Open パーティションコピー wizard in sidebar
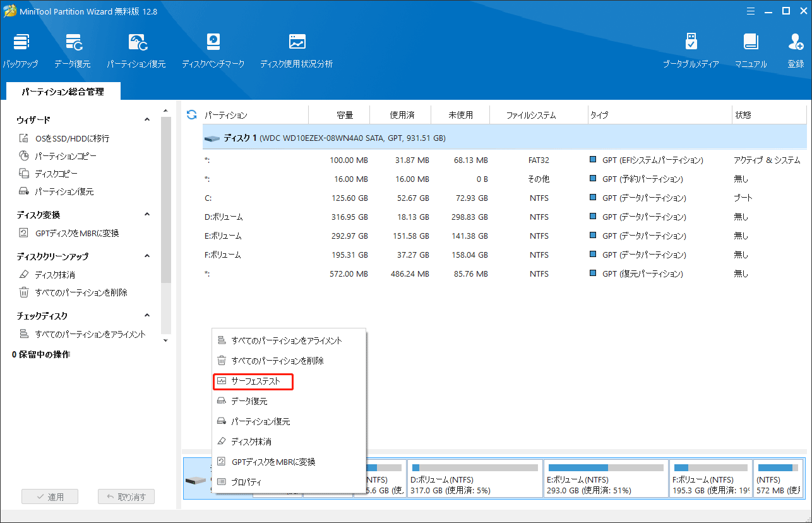 (x=58, y=156)
